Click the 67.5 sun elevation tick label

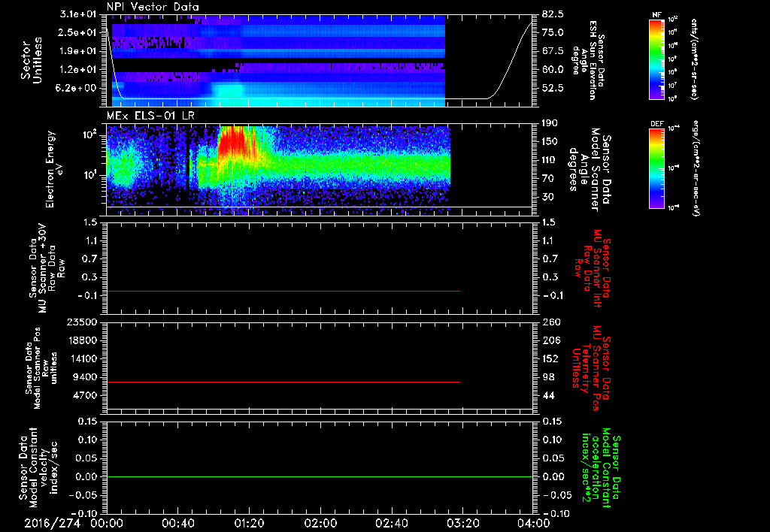(553, 51)
